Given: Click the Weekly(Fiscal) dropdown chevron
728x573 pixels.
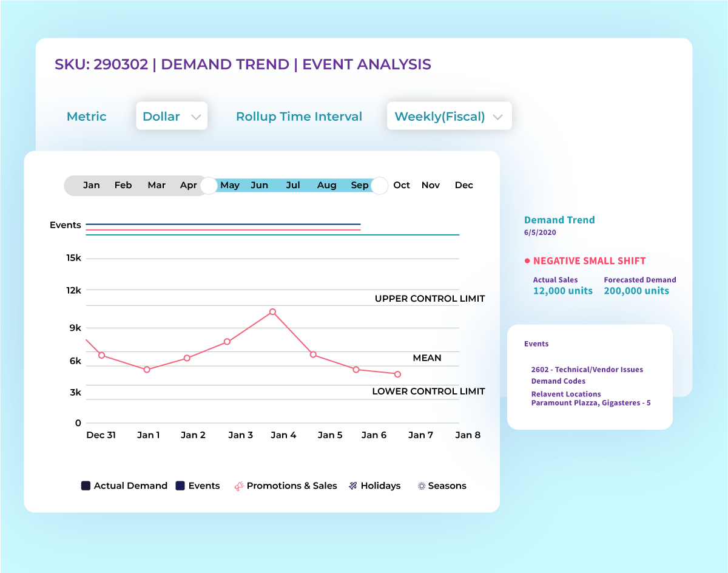Looking at the screenshot, I should pyautogui.click(x=499, y=116).
